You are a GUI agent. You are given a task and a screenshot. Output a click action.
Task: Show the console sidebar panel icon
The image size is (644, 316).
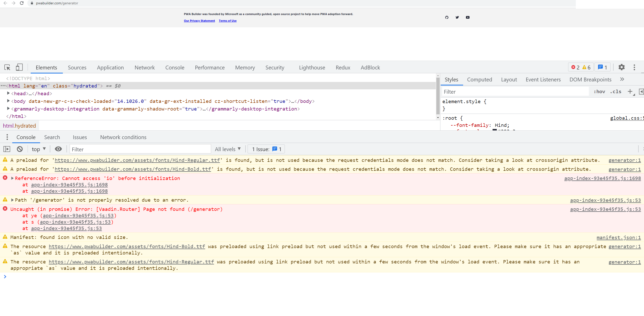click(x=7, y=149)
